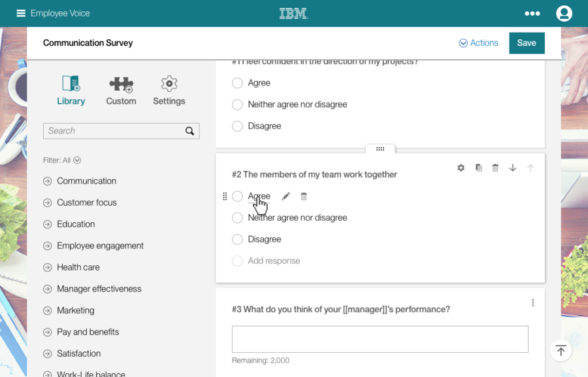The image size is (588, 377).
Task: Click the scroll-to-top arrow button
Action: 561,351
